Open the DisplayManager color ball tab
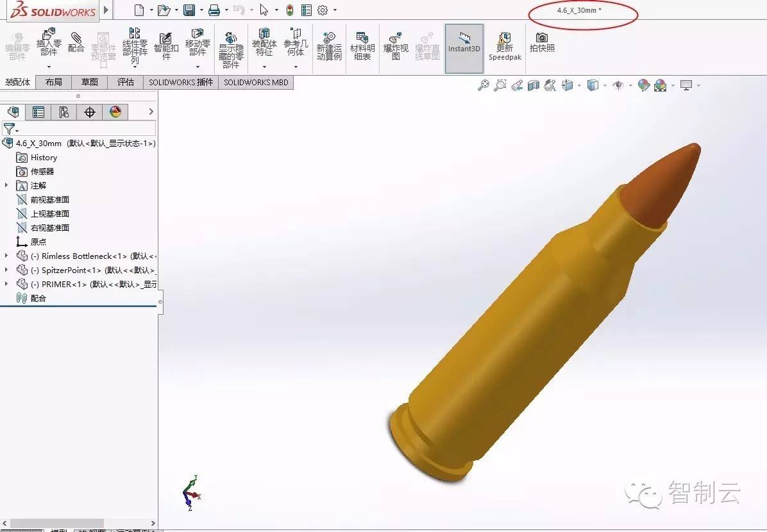 (115, 112)
